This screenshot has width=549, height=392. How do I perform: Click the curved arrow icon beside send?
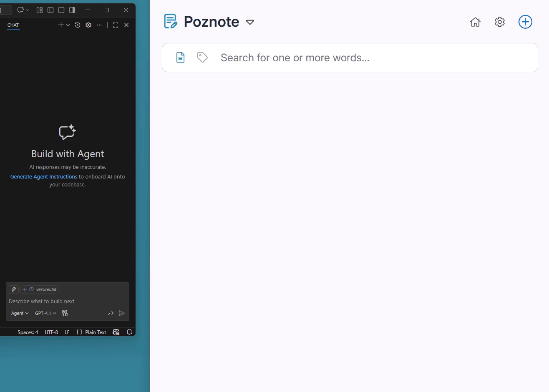(x=111, y=313)
